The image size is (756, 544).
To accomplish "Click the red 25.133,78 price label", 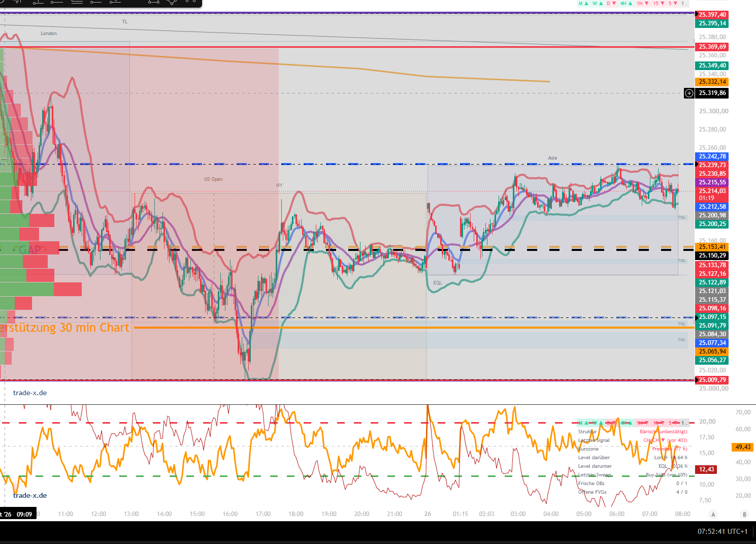I will click(712, 265).
